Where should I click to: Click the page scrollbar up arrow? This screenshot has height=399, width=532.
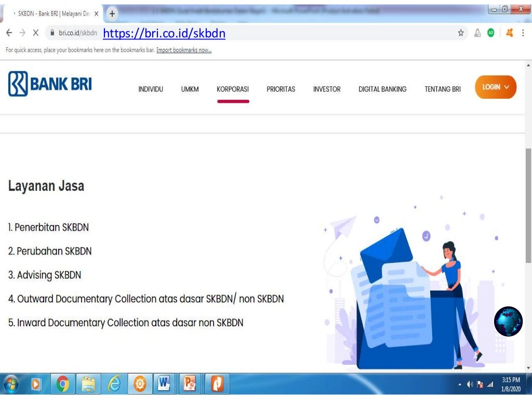(x=528, y=65)
